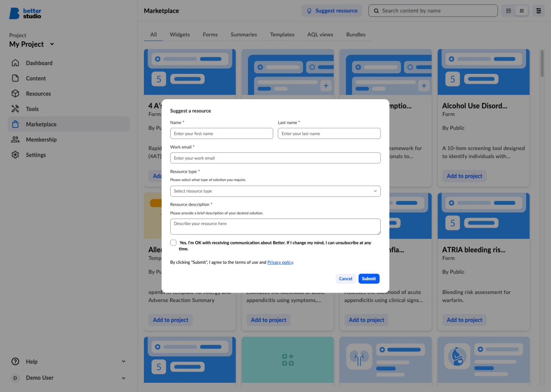The image size is (551, 392).
Task: Submit the suggest resource form
Action: [x=369, y=279]
